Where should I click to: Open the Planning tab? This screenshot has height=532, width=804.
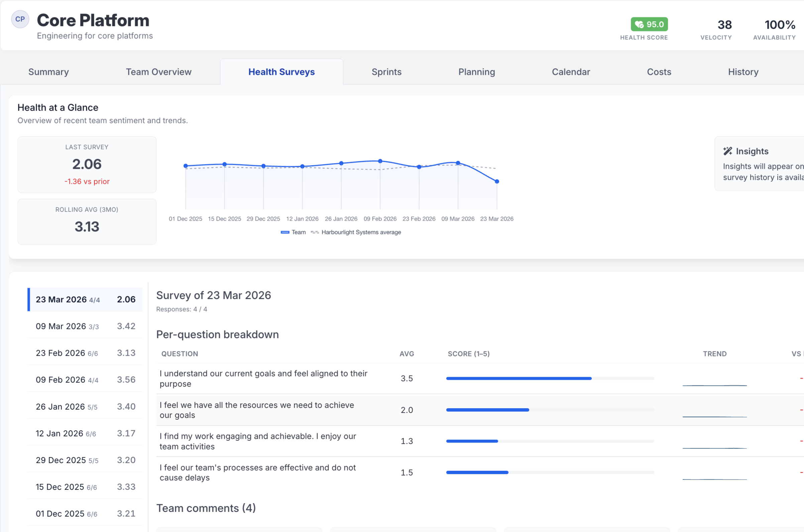476,72
